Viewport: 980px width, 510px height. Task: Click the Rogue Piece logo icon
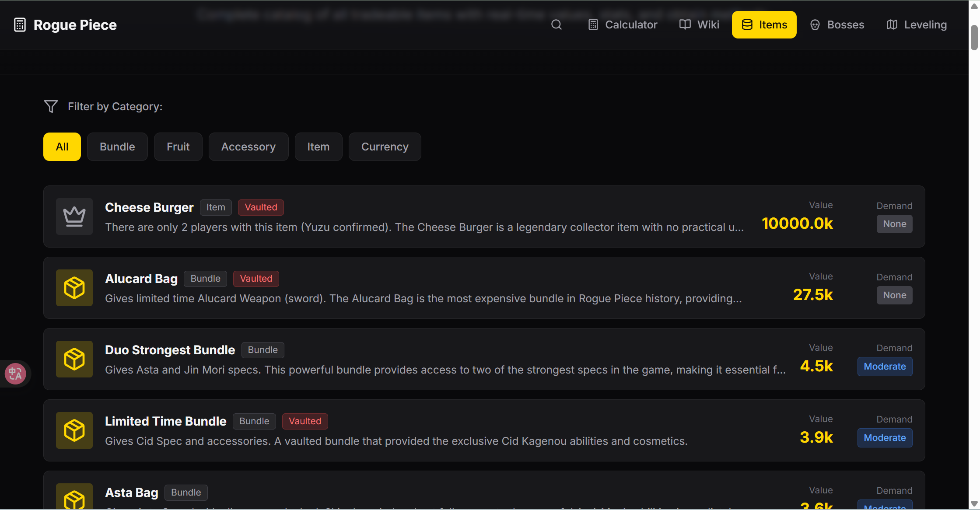pos(19,24)
